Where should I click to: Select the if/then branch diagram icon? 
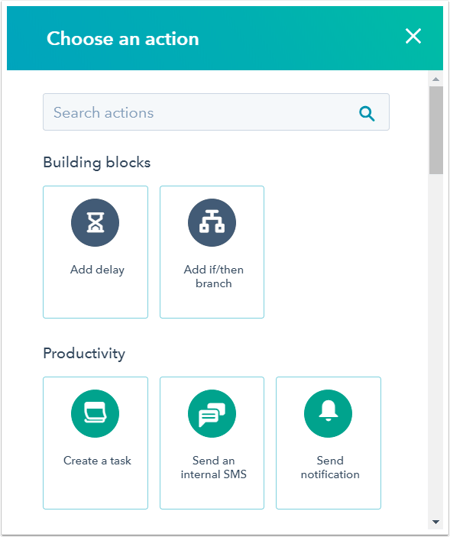pyautogui.click(x=212, y=223)
